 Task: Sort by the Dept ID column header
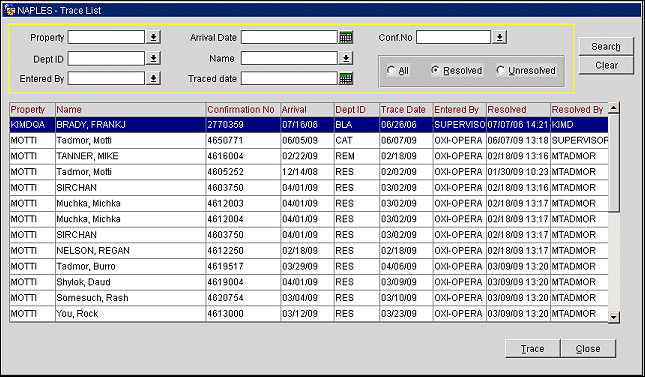coord(357,110)
